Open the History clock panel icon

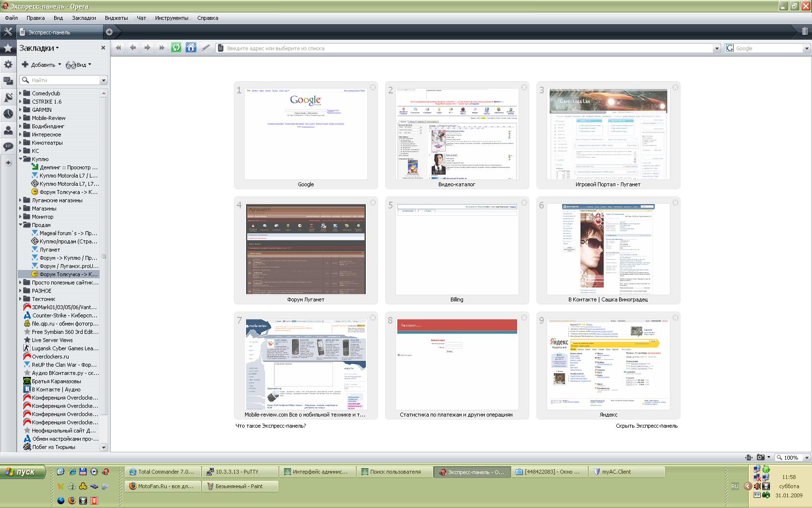(x=8, y=114)
